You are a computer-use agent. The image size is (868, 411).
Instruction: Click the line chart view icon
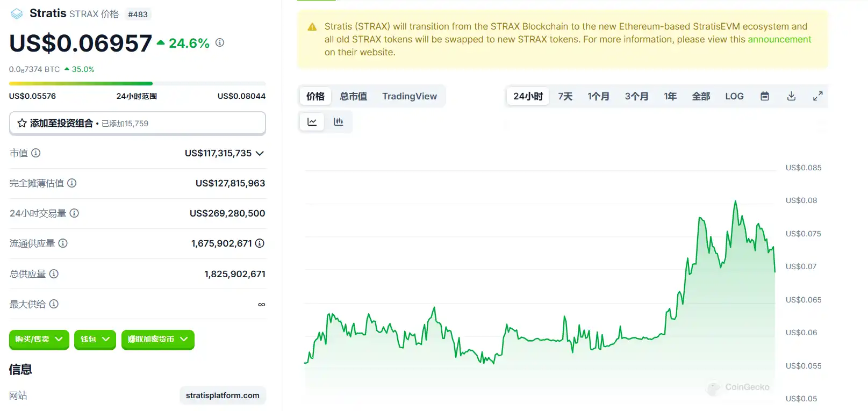click(312, 122)
